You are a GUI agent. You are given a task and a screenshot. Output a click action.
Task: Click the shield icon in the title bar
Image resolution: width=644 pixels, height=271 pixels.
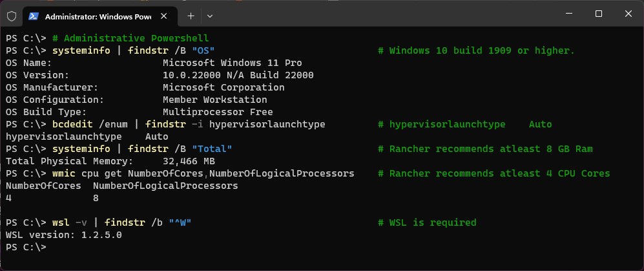[x=12, y=16]
